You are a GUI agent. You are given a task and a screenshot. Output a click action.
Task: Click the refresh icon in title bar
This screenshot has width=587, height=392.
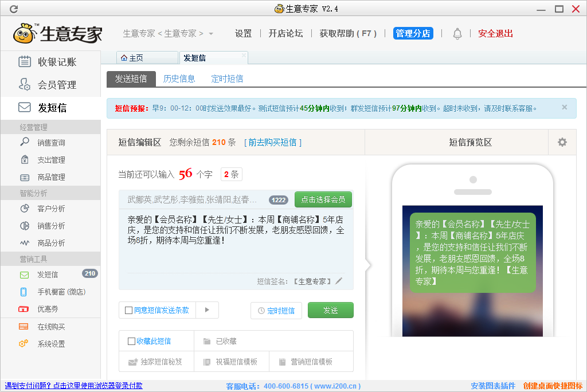coord(14,9)
